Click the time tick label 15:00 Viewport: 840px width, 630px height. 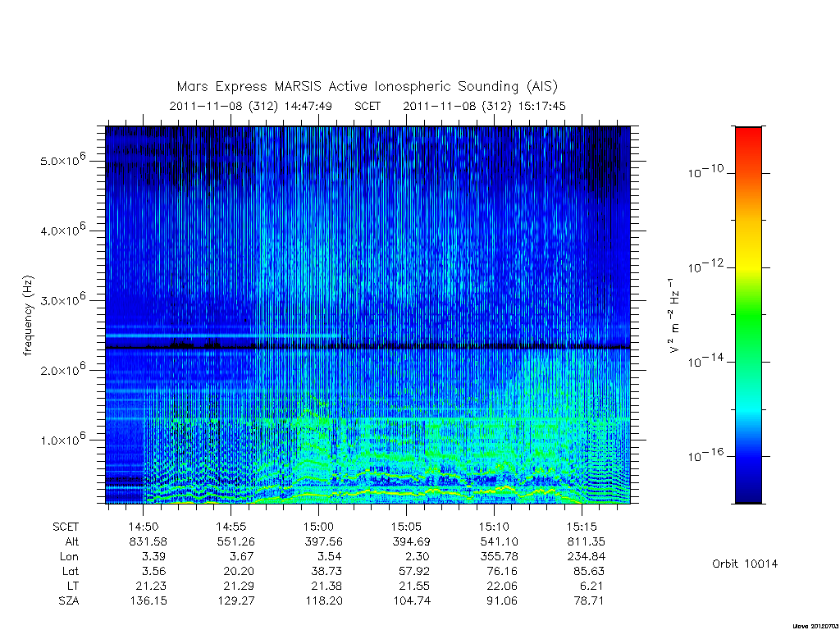(319, 527)
